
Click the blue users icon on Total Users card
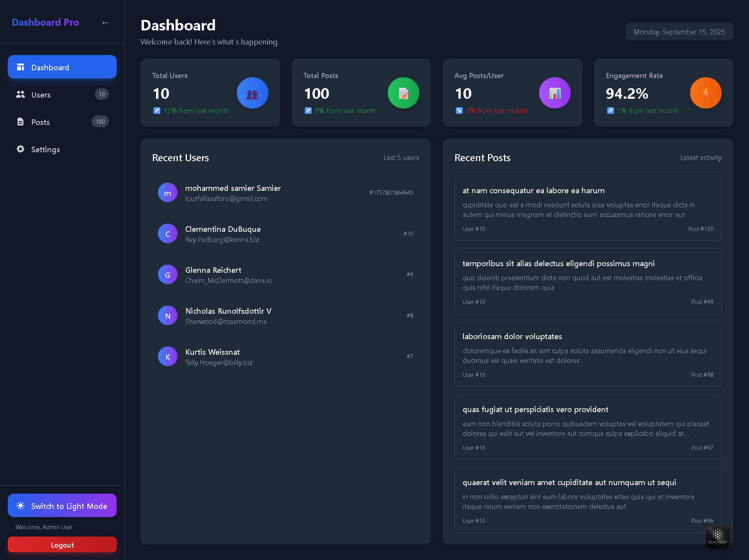point(252,93)
